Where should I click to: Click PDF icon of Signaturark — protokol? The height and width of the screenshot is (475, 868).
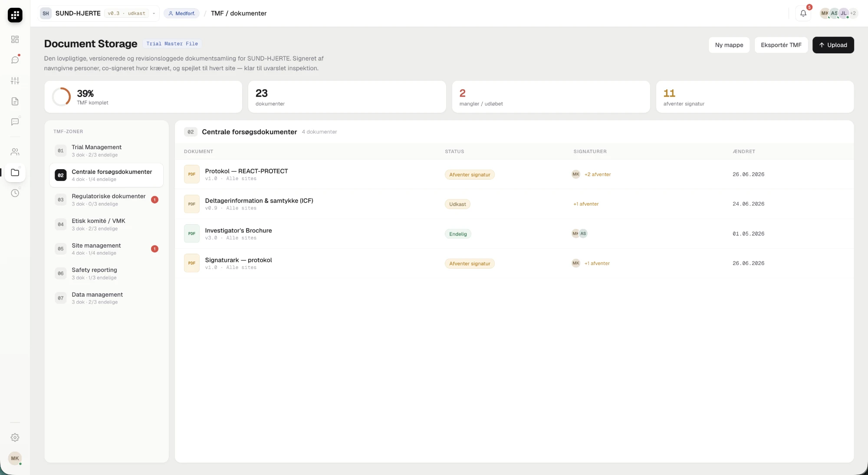[x=191, y=263]
